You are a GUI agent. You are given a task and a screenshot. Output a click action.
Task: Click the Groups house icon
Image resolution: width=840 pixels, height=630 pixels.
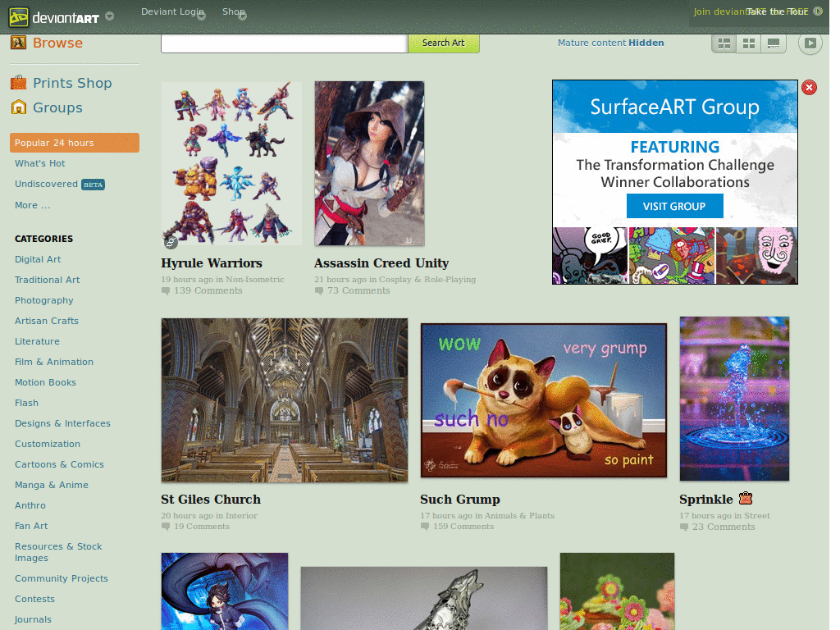pyautogui.click(x=18, y=107)
